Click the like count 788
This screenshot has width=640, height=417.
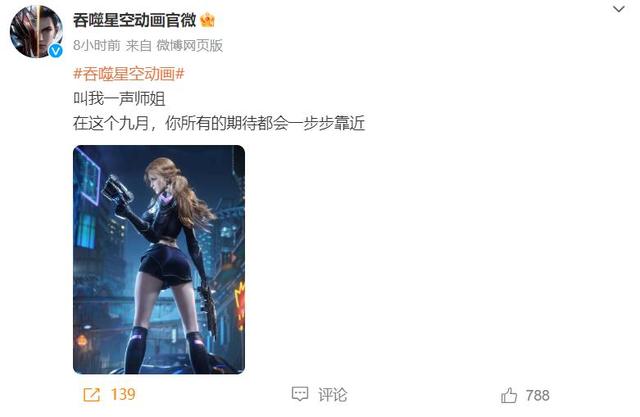pyautogui.click(x=538, y=395)
